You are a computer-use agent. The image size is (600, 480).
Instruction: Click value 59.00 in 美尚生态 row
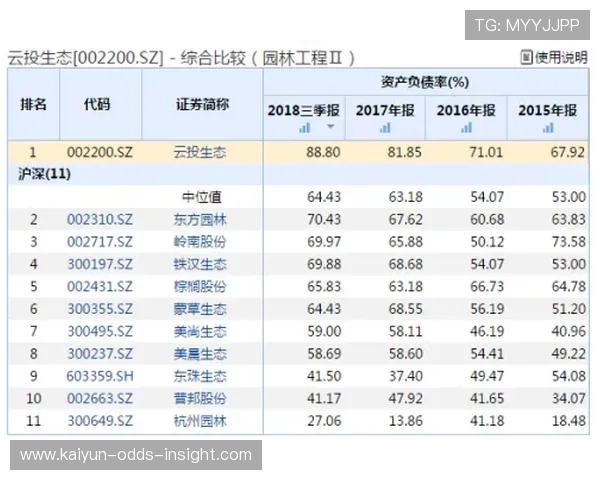coord(324,331)
